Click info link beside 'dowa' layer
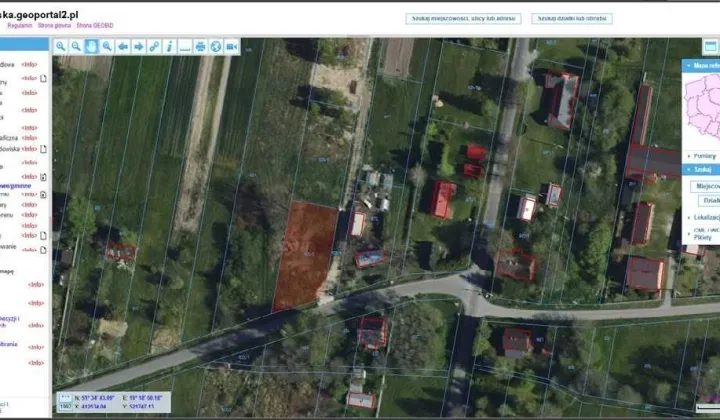Screen dimensions: 720x420 click(x=29, y=65)
